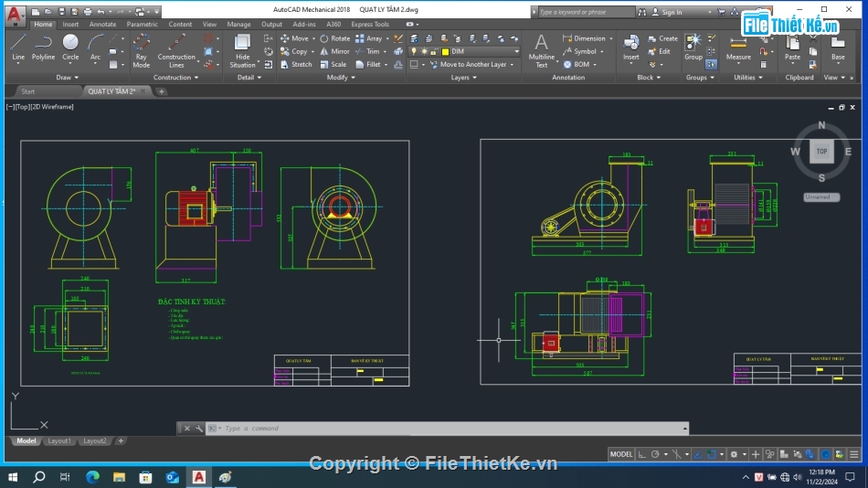Select the Array tool
The image size is (868, 488).
369,38
